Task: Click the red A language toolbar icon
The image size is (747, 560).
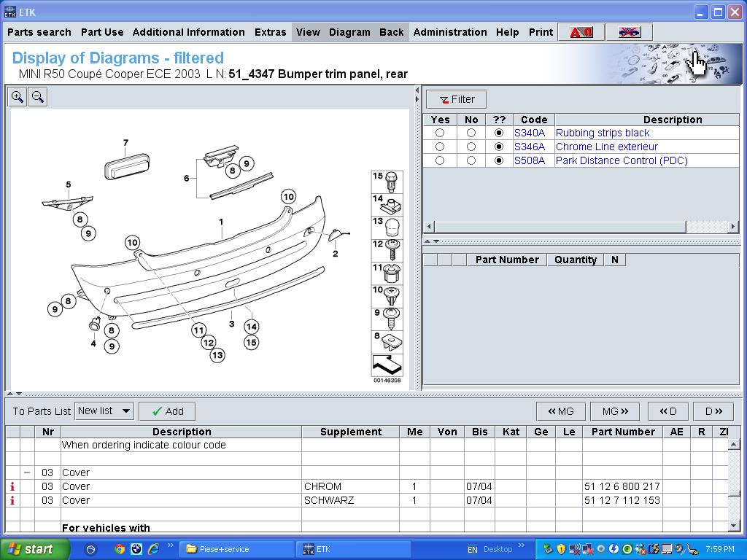Action: [581, 32]
